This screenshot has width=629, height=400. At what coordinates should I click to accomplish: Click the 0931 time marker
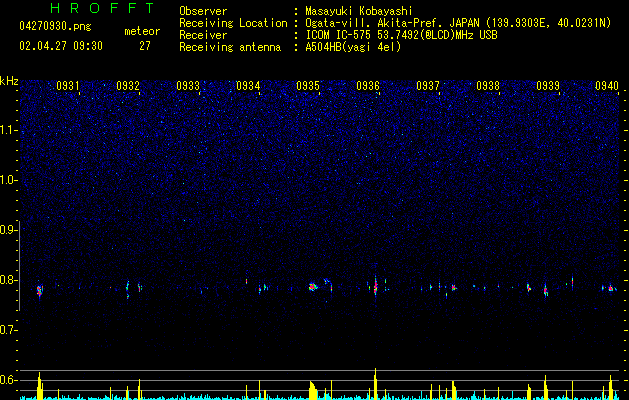tap(67, 86)
